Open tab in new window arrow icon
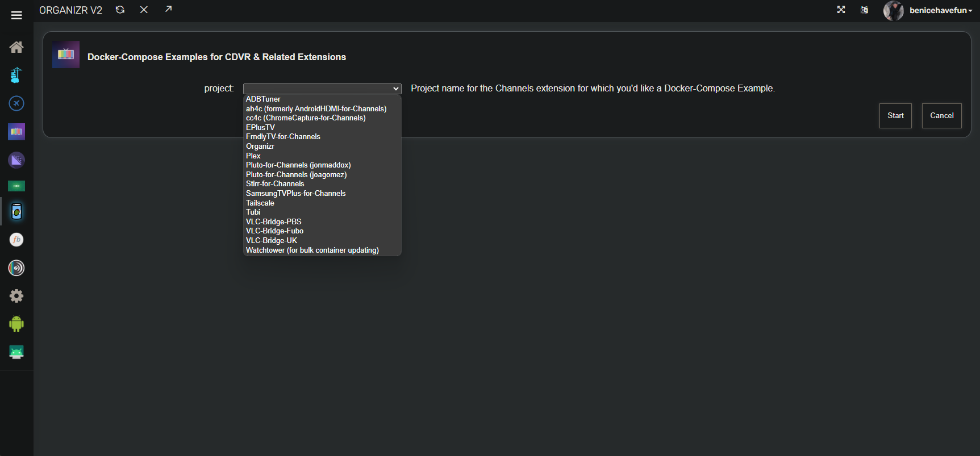 [168, 10]
